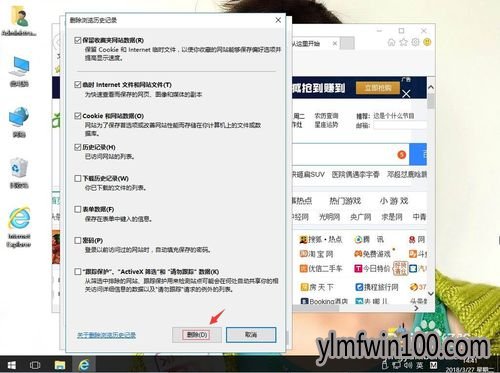Click Internet Explorer taskbar icon
The width and height of the screenshot is (500, 373).
(83, 365)
